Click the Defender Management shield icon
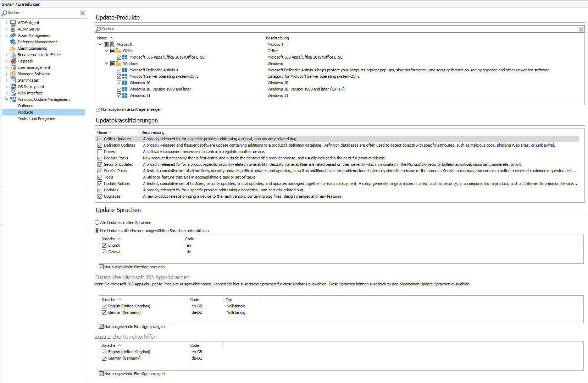588x383 pixels. pyautogui.click(x=13, y=42)
